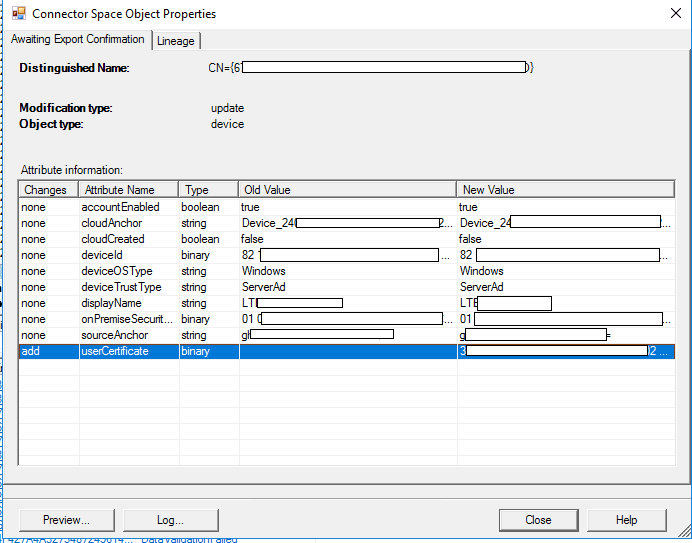Sort by the Changes column header
The height and width of the screenshot is (543, 692).
point(49,190)
